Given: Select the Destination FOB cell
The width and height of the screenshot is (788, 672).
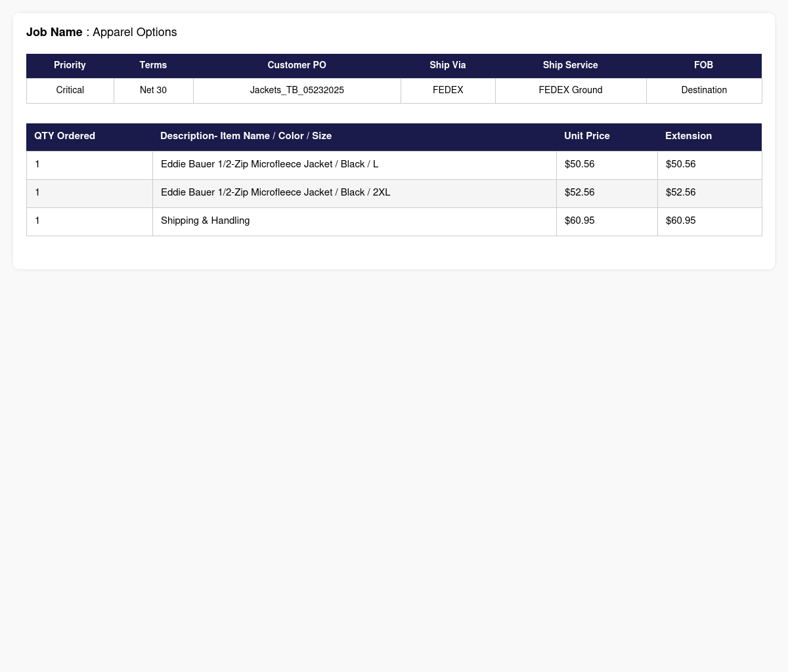Looking at the screenshot, I should [x=704, y=91].
